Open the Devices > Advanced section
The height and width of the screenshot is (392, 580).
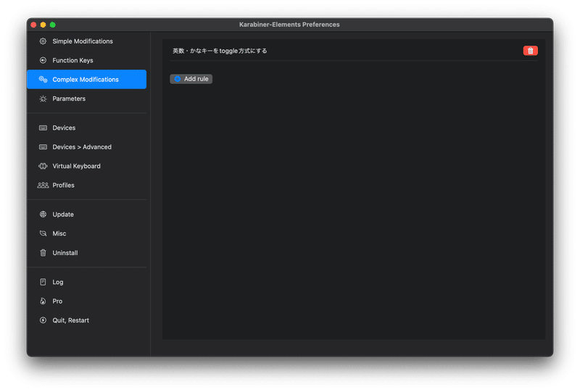(x=86, y=147)
